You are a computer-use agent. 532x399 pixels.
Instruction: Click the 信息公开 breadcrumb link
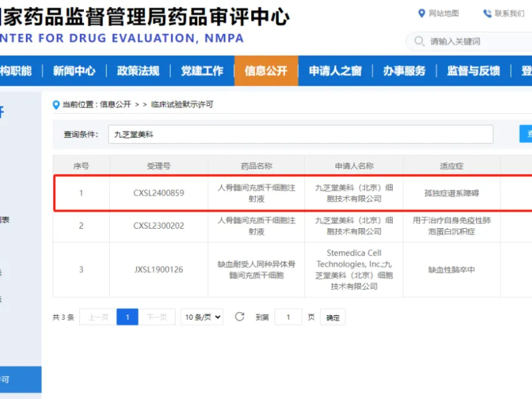point(115,104)
